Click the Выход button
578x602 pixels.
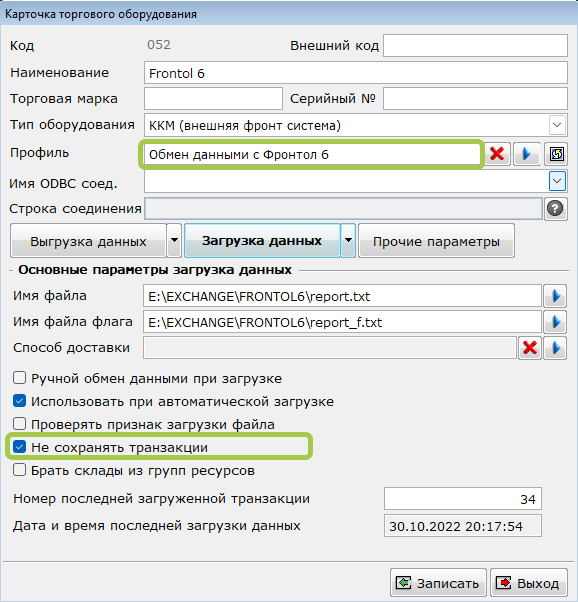[x=529, y=583]
